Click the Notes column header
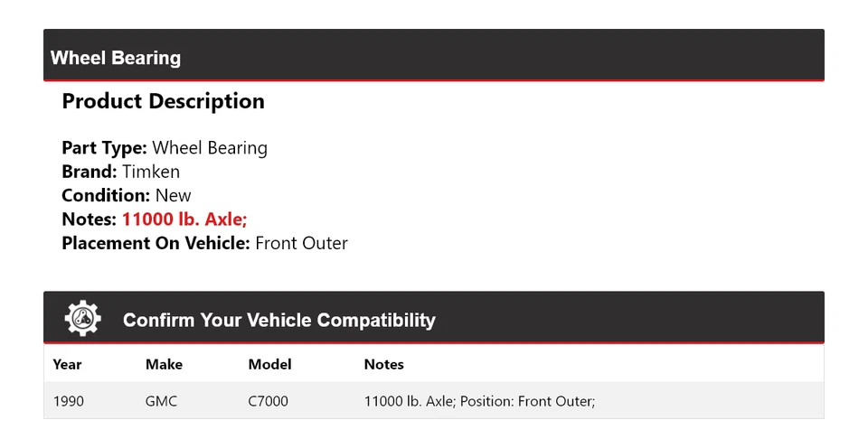This screenshot has height=448, width=868. pos(383,364)
